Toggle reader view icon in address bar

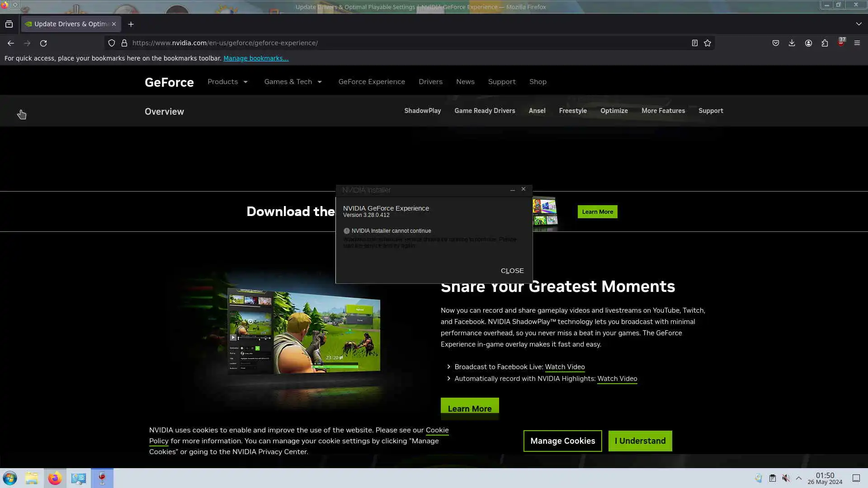click(695, 43)
